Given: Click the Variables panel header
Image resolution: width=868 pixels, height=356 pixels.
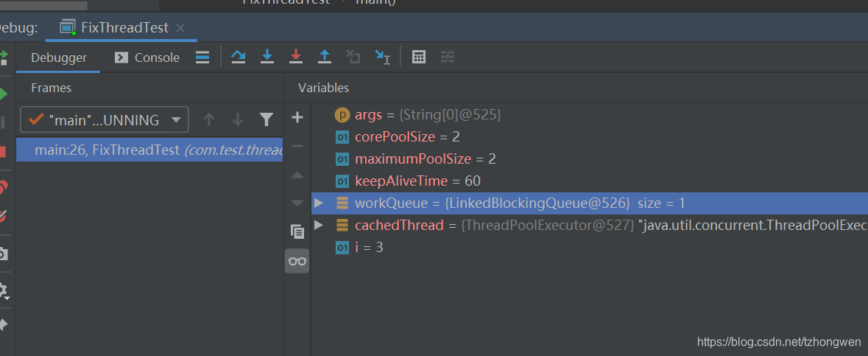Looking at the screenshot, I should (x=324, y=88).
